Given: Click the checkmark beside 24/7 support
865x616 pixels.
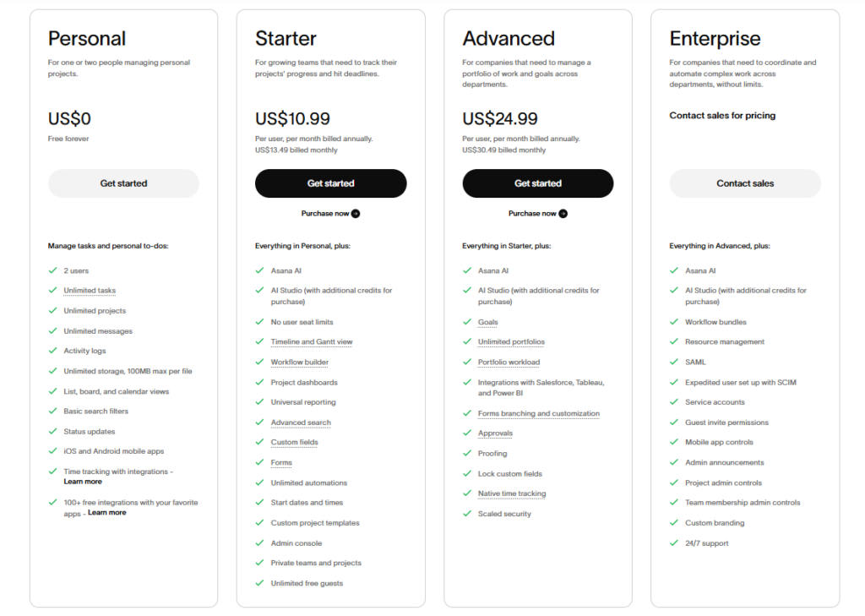Looking at the screenshot, I should point(674,543).
